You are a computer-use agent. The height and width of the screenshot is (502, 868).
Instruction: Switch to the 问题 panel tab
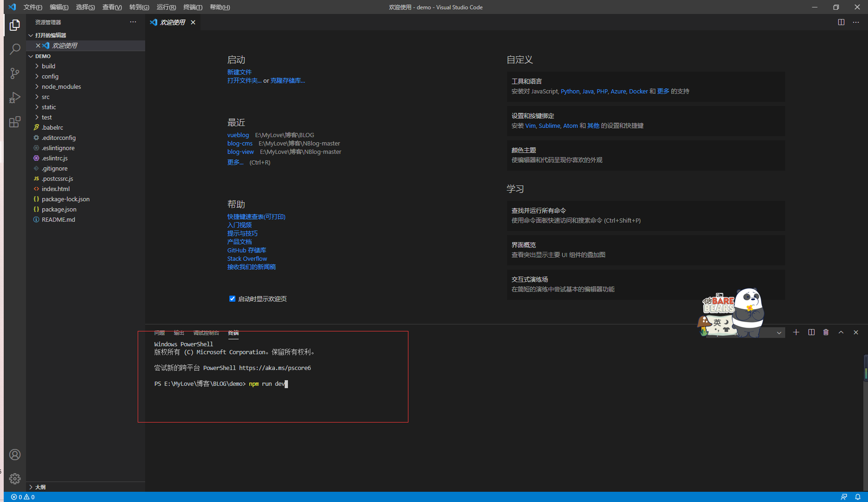click(160, 333)
